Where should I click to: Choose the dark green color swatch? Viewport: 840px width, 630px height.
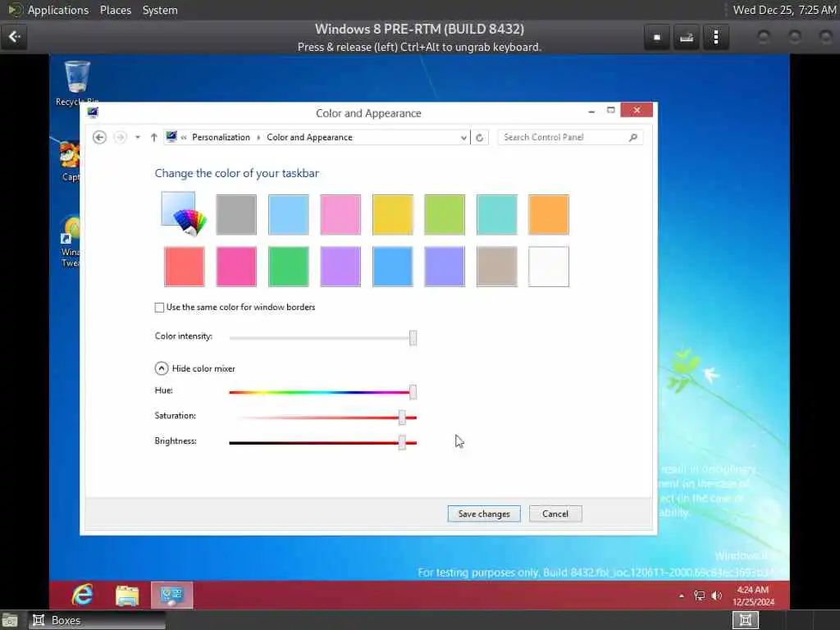coord(288,267)
